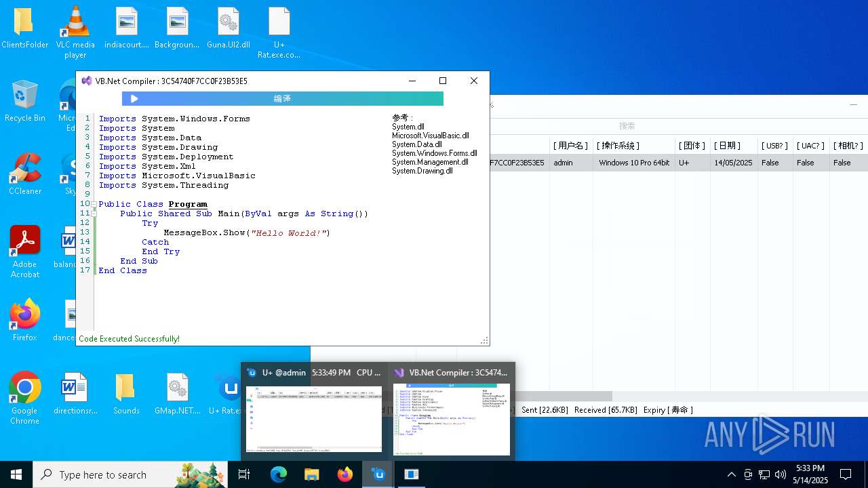Click the play arrow icon on the compile bar
The image size is (868, 488).
134,99
